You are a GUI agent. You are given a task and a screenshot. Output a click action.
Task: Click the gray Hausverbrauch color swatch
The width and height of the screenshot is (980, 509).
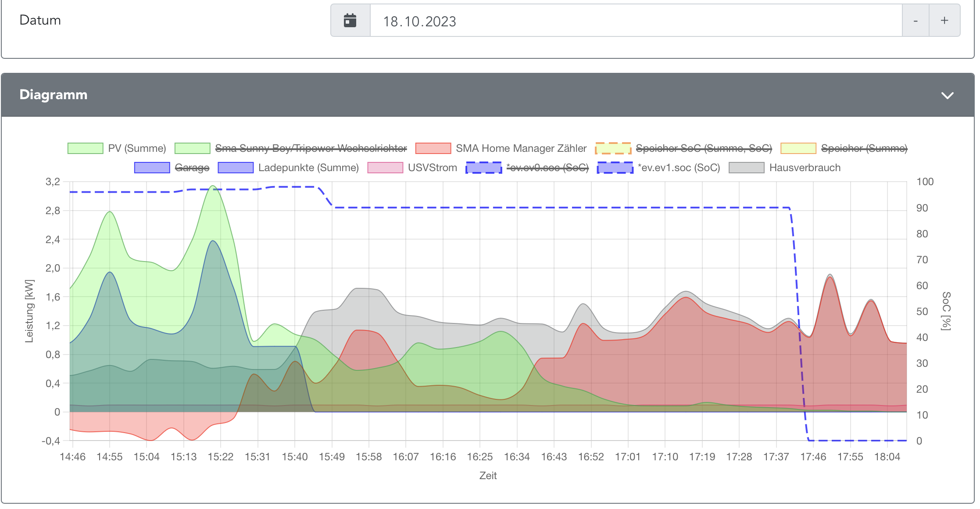coord(746,168)
